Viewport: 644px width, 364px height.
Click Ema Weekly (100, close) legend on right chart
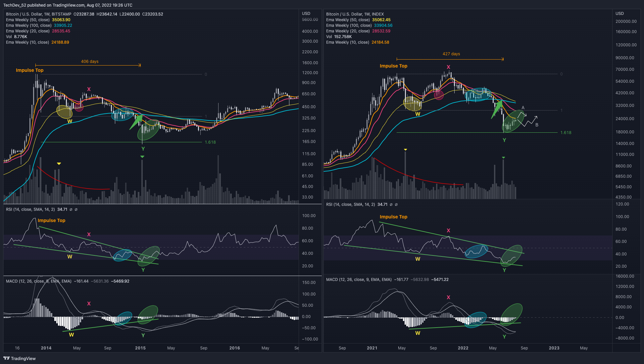349,25
